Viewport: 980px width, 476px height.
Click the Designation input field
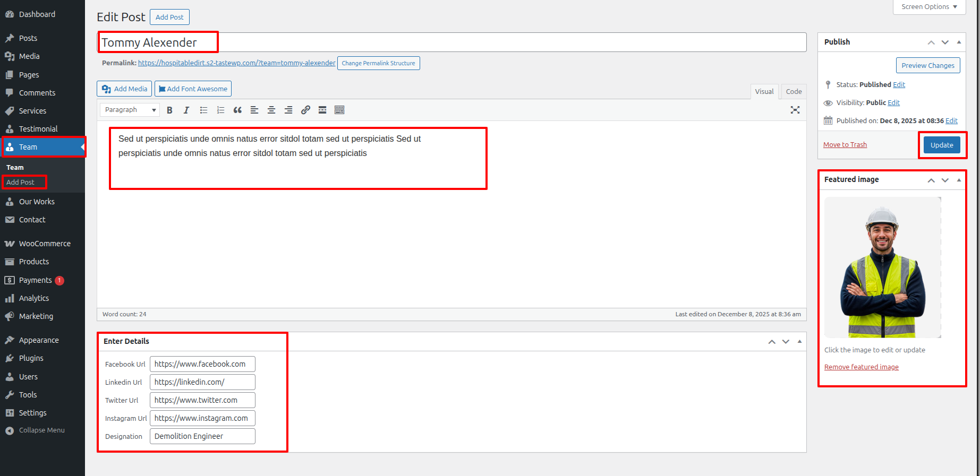tap(202, 436)
